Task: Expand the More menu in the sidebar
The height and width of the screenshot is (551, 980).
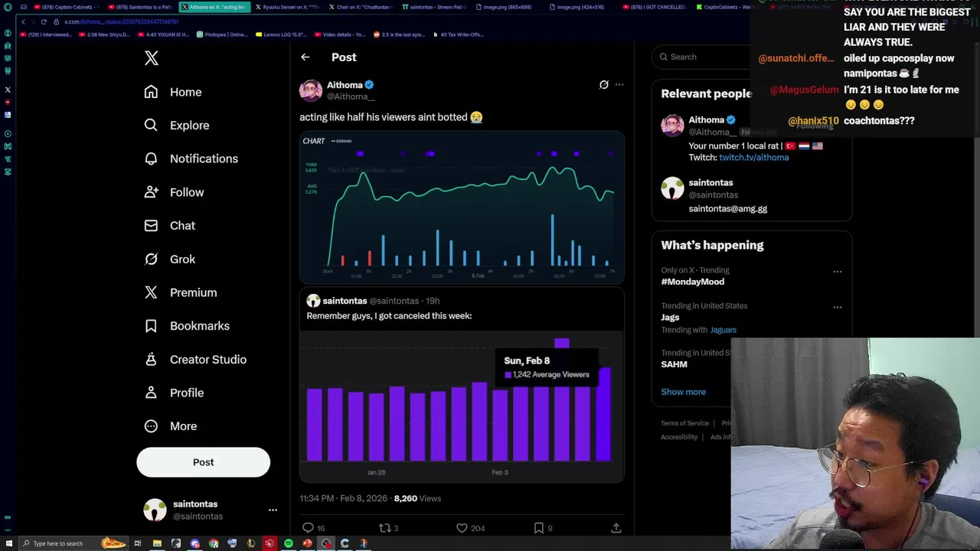Action: (171, 426)
